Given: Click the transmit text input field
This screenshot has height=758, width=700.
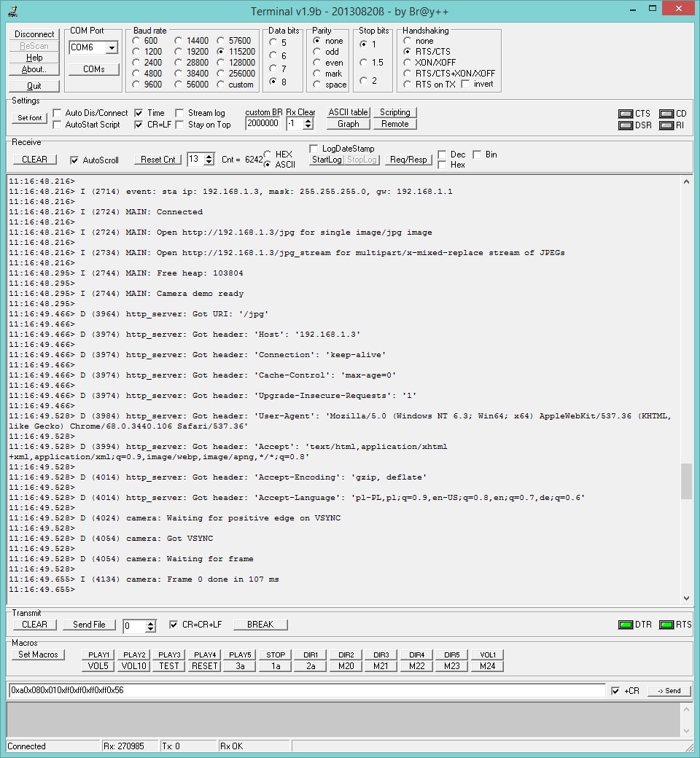Looking at the screenshot, I should 307,690.
